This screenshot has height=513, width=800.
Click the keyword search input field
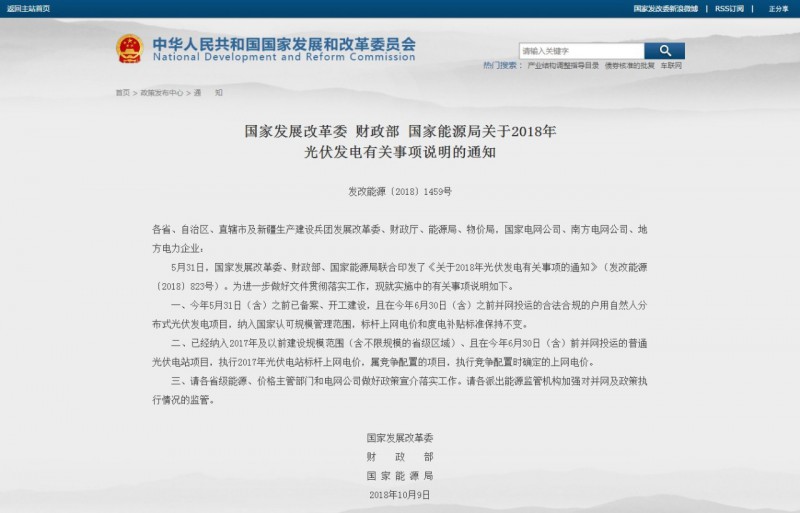pyautogui.click(x=580, y=50)
